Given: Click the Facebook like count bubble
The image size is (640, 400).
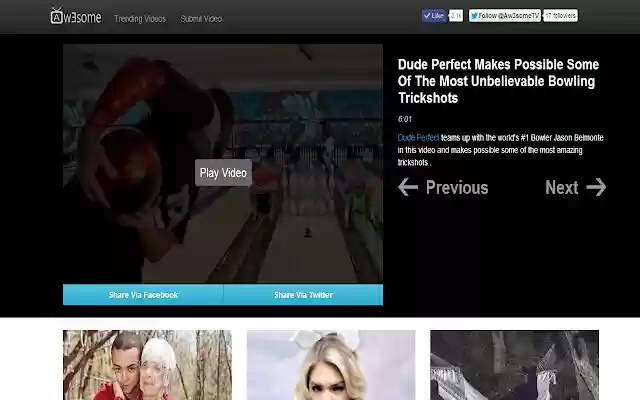Looking at the screenshot, I should tap(456, 16).
